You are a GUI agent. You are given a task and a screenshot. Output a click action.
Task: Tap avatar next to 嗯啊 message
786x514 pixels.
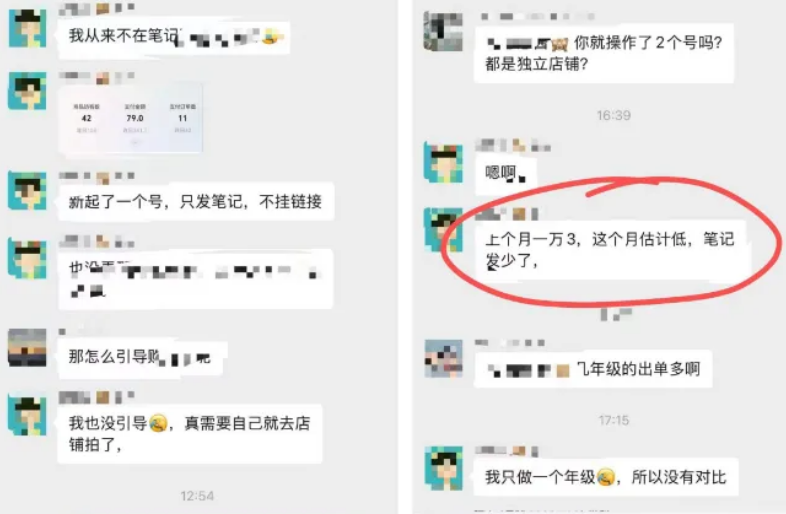(443, 163)
